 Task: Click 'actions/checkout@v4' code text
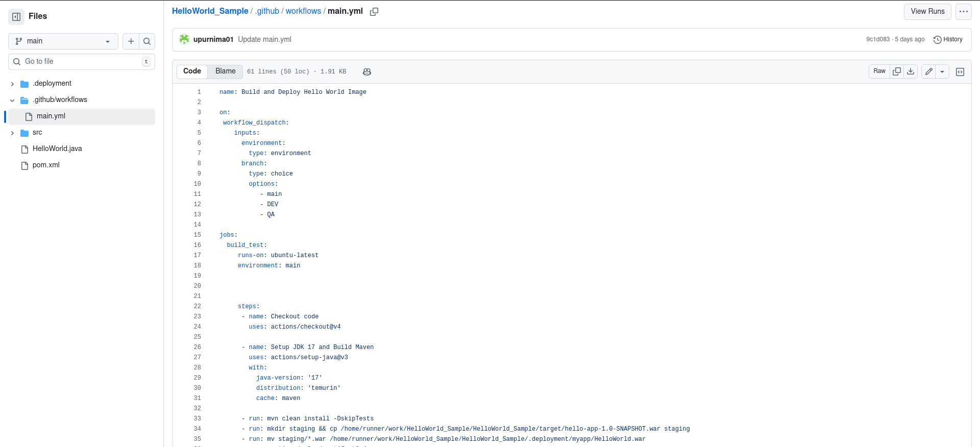coord(306,327)
